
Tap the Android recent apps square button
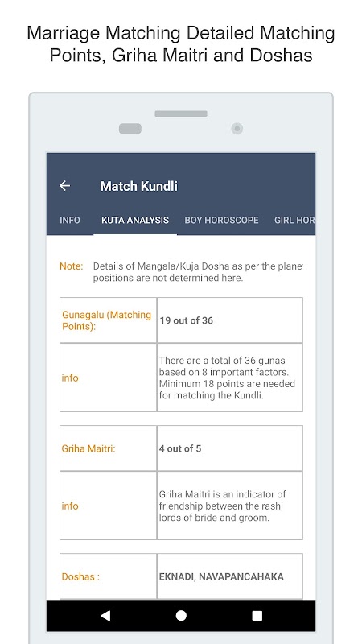click(x=257, y=615)
